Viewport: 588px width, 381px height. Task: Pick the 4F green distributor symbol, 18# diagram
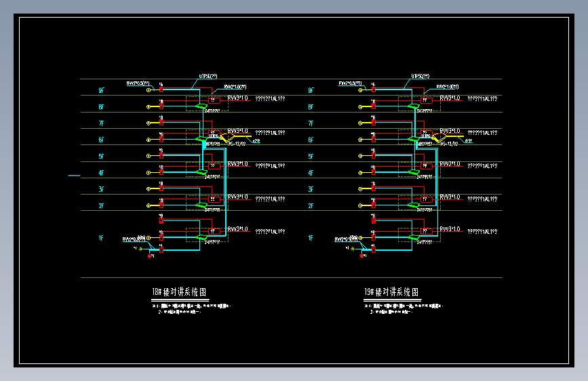pos(201,172)
